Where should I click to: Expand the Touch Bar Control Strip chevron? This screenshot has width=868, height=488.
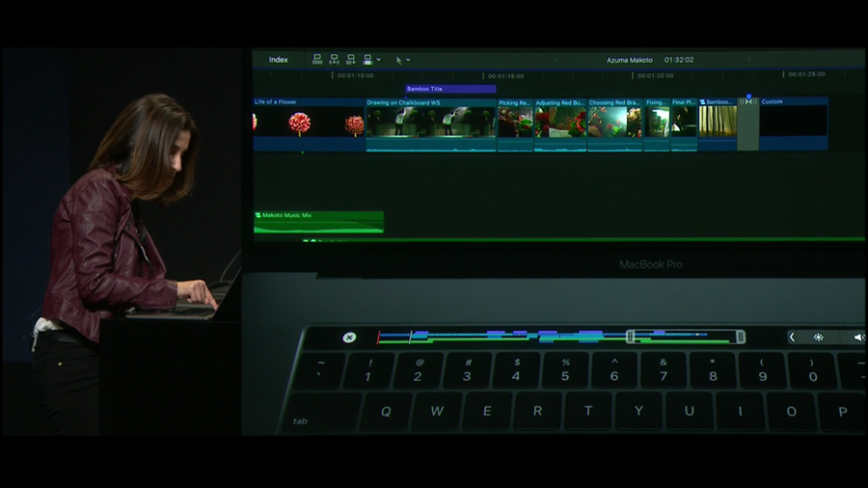[x=792, y=337]
